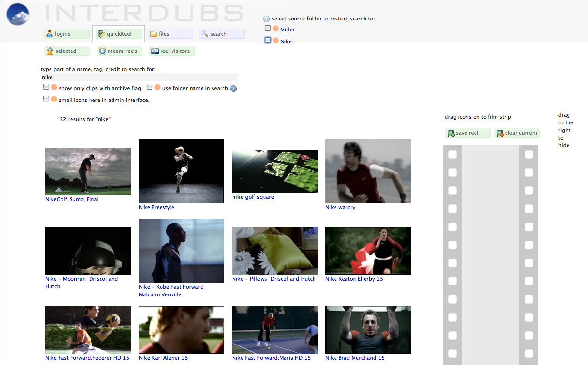The height and width of the screenshot is (365, 588).
Task: Toggle 'small icons here in admin interface' checkbox
Action: coord(46,99)
